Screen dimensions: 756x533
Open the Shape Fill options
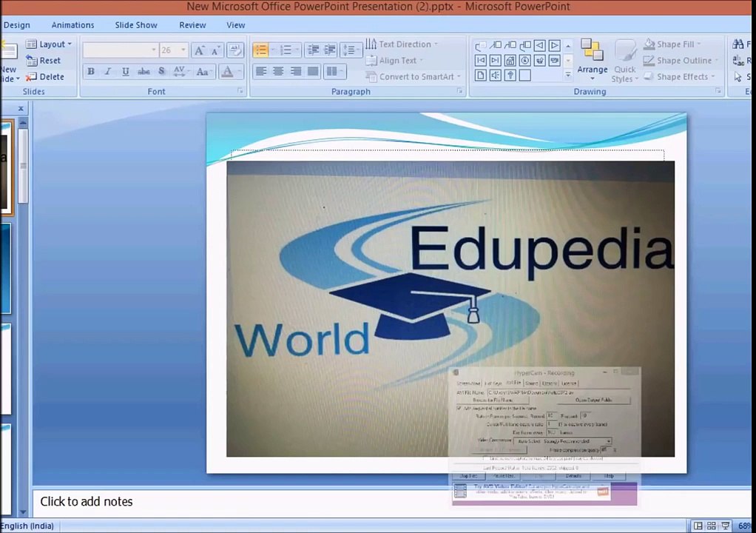672,44
